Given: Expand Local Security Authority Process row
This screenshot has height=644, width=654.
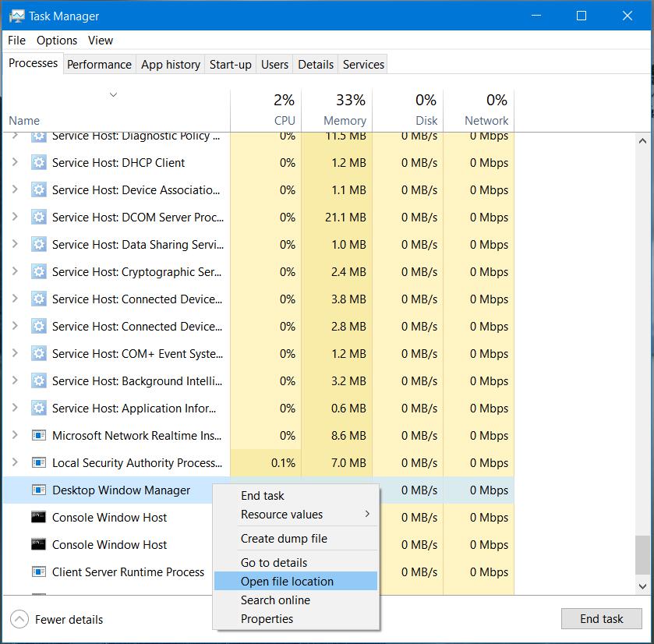Looking at the screenshot, I should pyautogui.click(x=15, y=462).
